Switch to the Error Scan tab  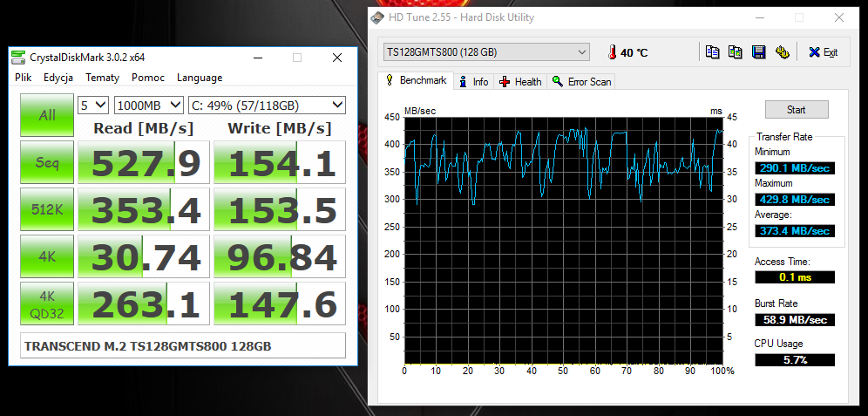[x=581, y=81]
